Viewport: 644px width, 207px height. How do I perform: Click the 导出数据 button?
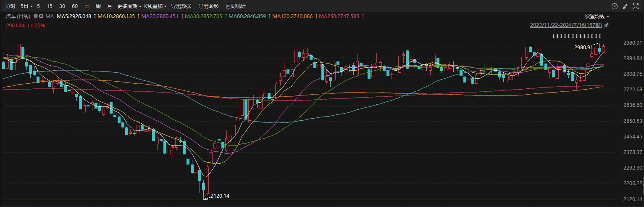pos(181,6)
